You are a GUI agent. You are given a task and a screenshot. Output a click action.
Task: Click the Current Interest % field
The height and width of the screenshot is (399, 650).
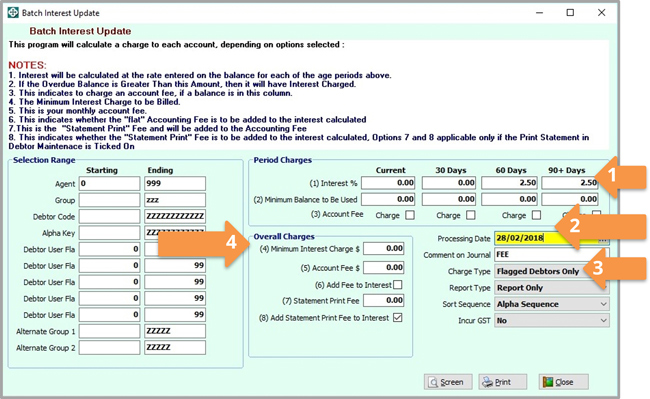pyautogui.click(x=388, y=183)
